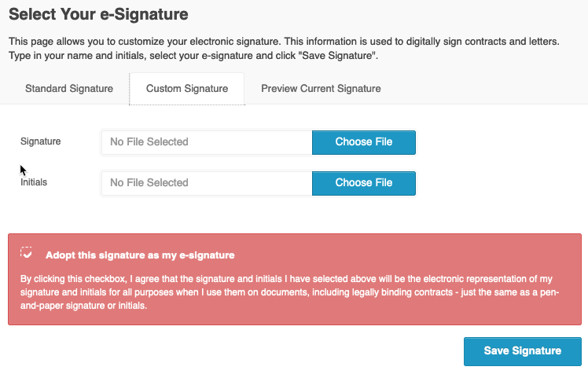Click the Initials field label

(34, 182)
